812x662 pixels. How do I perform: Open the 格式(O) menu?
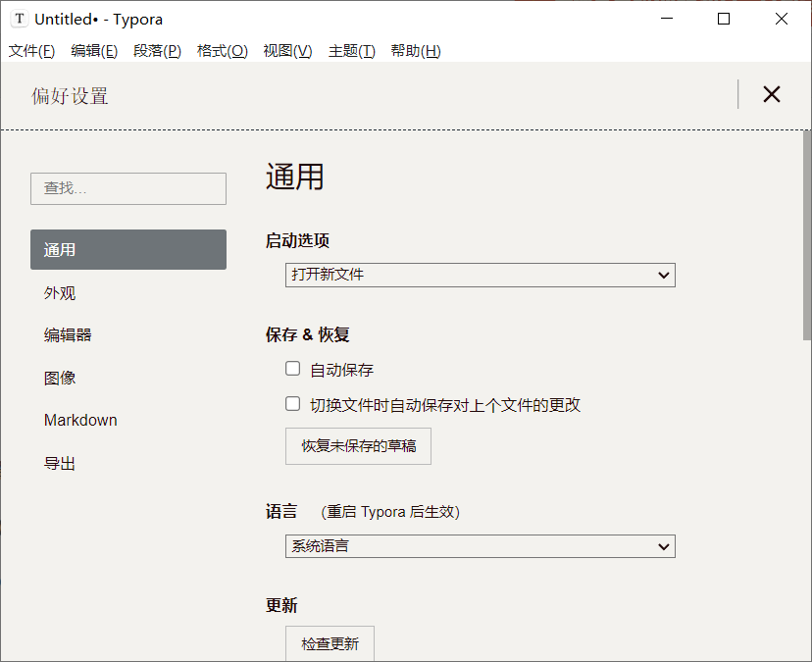click(223, 51)
